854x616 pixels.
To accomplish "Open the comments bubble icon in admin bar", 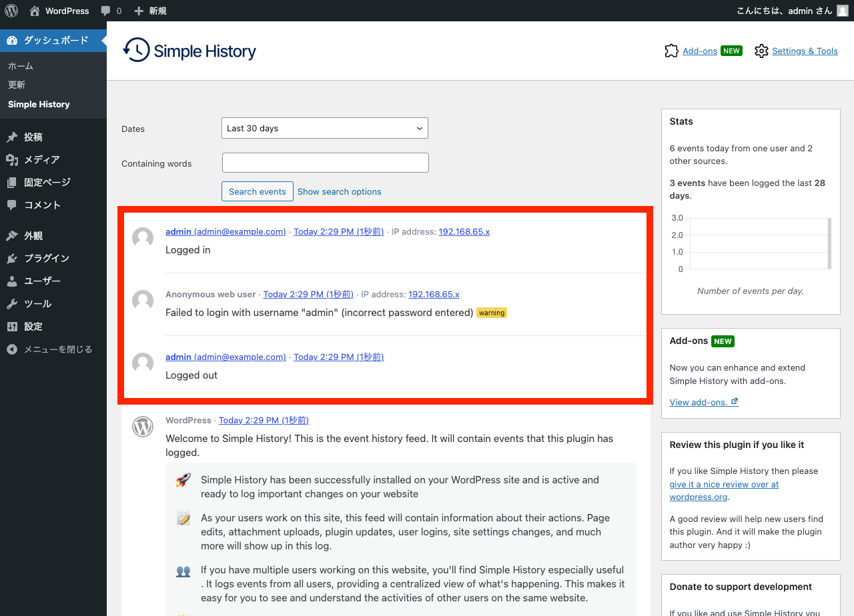I will [x=105, y=11].
